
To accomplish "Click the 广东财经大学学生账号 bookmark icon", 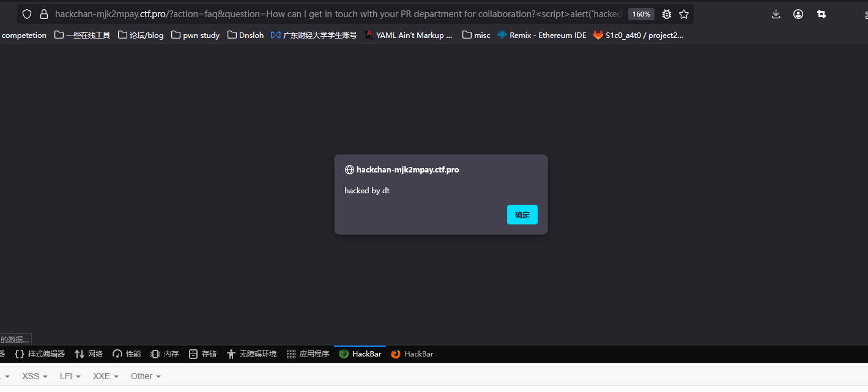I will point(276,35).
